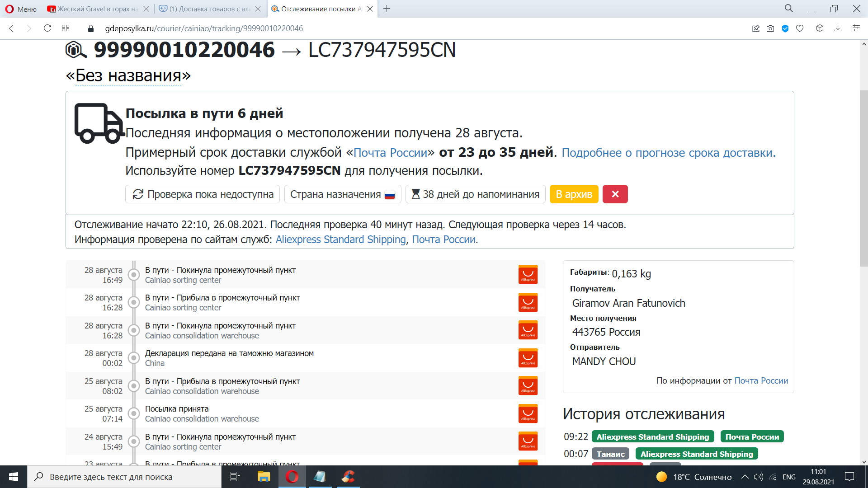Open a new browser tab
This screenshot has width=868, height=488.
(387, 9)
